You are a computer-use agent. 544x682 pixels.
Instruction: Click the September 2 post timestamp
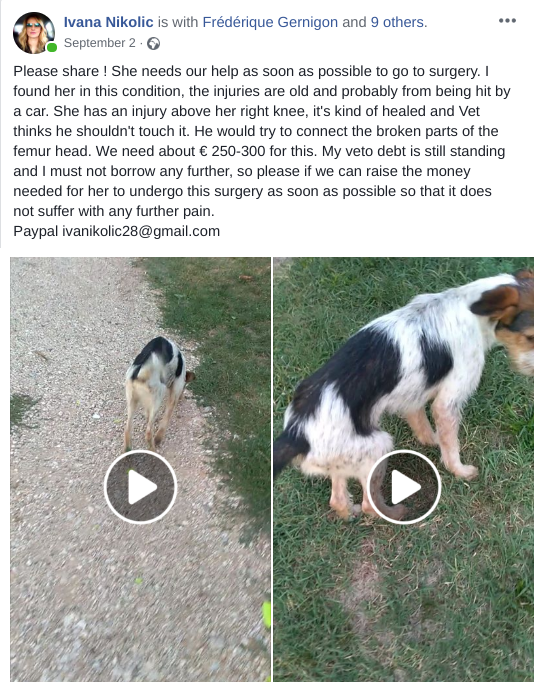(100, 43)
